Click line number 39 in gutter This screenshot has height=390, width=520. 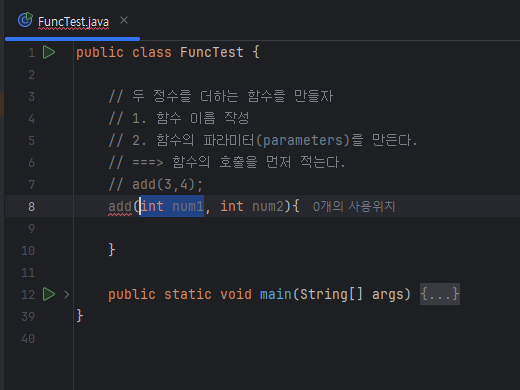[28, 316]
